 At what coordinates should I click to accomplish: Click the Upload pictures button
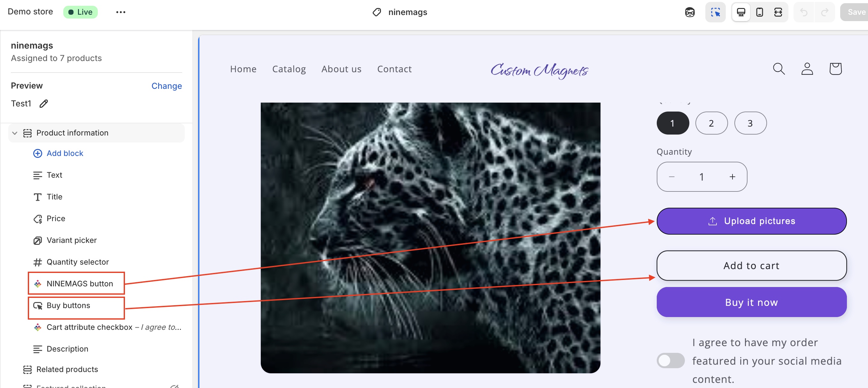751,221
